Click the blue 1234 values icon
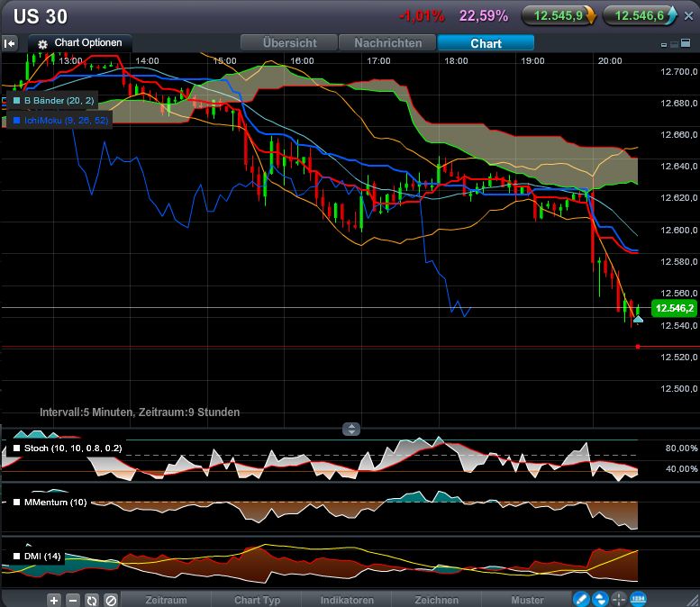 (x=638, y=599)
